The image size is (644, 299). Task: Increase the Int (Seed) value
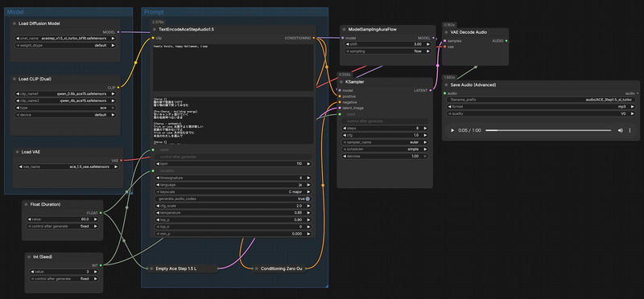coord(96,272)
